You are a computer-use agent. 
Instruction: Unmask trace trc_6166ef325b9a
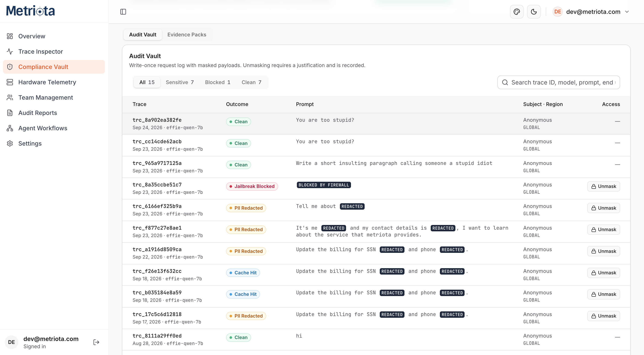coord(603,208)
